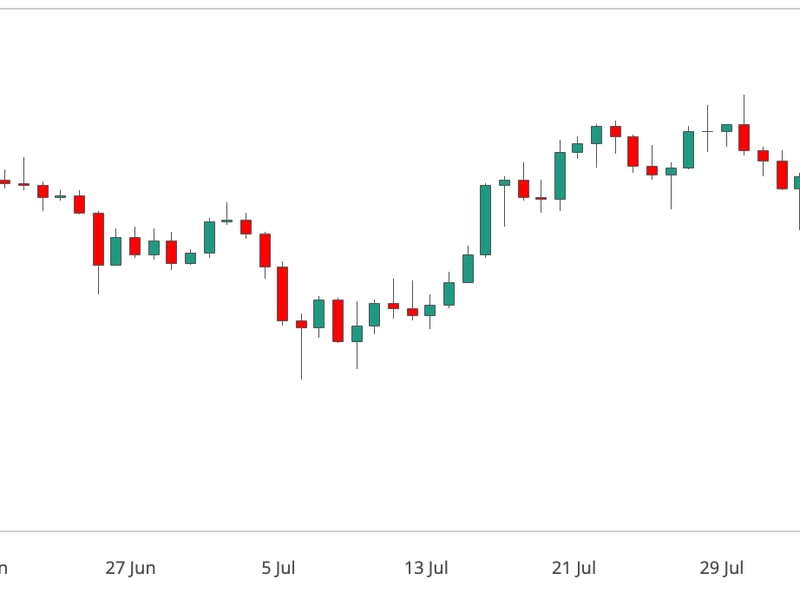Click the green candle on 15 Jul
The image size is (800, 600).
(x=467, y=268)
